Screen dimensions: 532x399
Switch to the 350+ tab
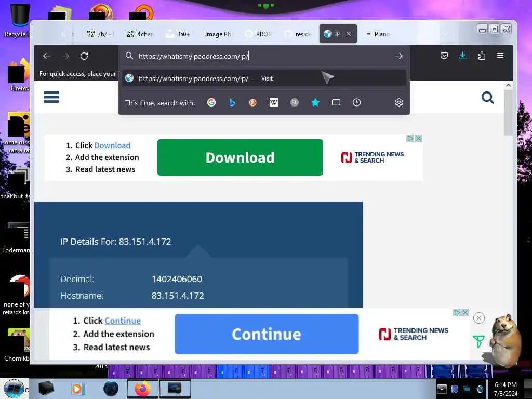point(179,34)
